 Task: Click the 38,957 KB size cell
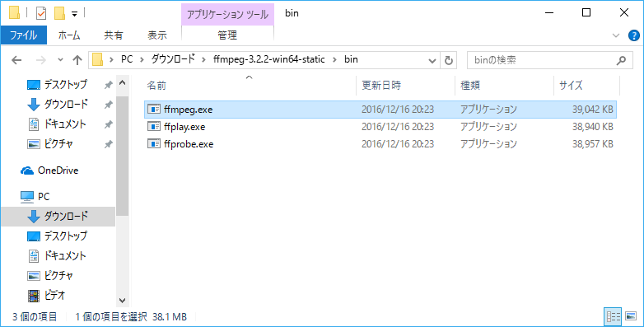(593, 144)
